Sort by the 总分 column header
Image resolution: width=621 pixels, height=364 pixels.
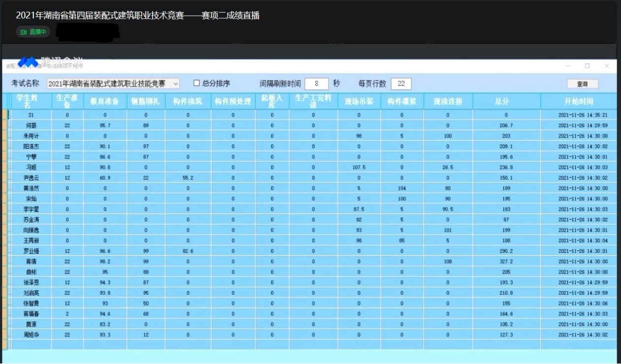click(501, 101)
